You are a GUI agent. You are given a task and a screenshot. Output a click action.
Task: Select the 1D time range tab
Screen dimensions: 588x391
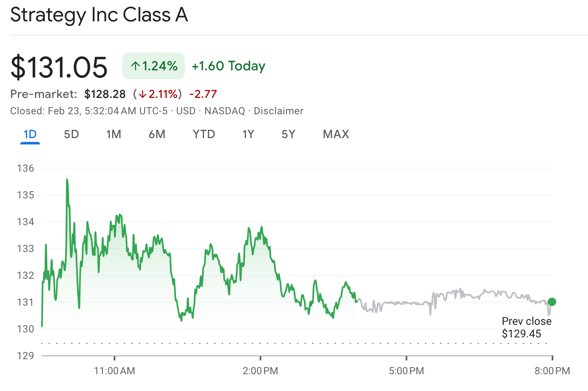[29, 134]
